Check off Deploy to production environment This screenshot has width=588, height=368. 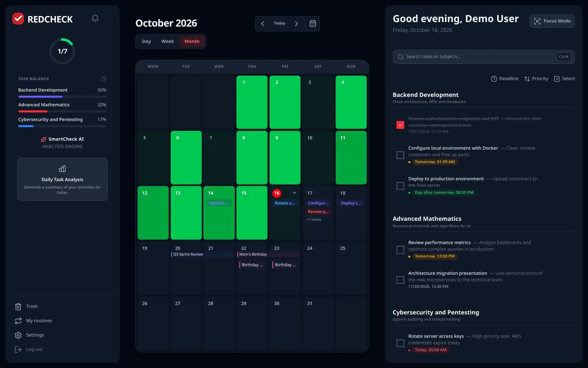point(400,186)
